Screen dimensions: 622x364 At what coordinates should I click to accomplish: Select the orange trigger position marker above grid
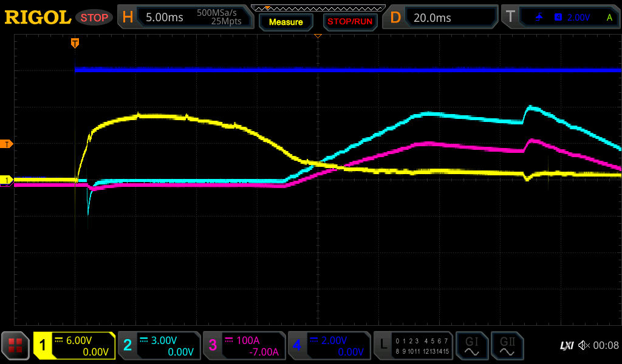(75, 42)
